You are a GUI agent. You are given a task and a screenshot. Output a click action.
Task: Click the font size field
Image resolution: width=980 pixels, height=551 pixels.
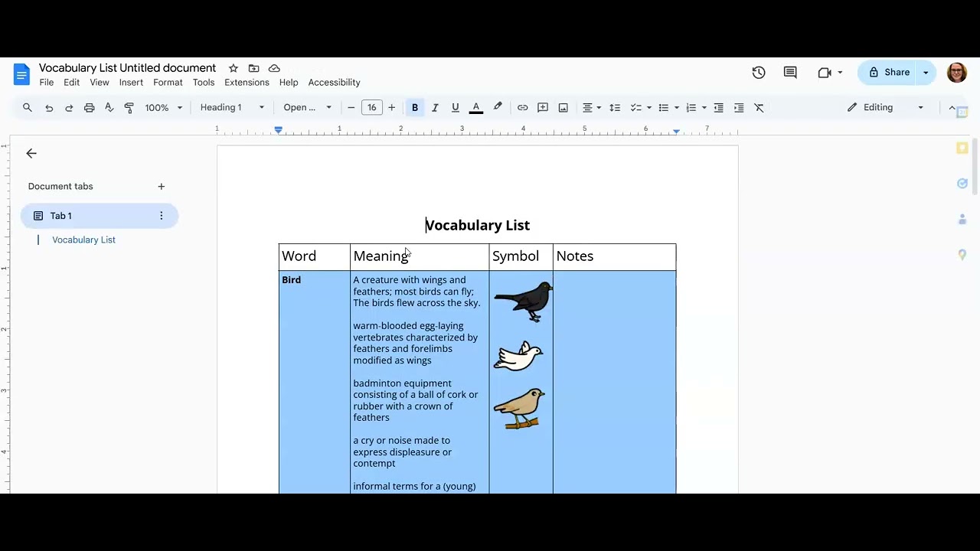click(371, 108)
